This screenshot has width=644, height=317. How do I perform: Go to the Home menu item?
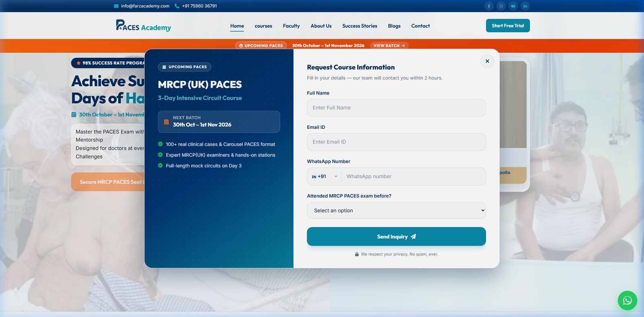[237, 26]
